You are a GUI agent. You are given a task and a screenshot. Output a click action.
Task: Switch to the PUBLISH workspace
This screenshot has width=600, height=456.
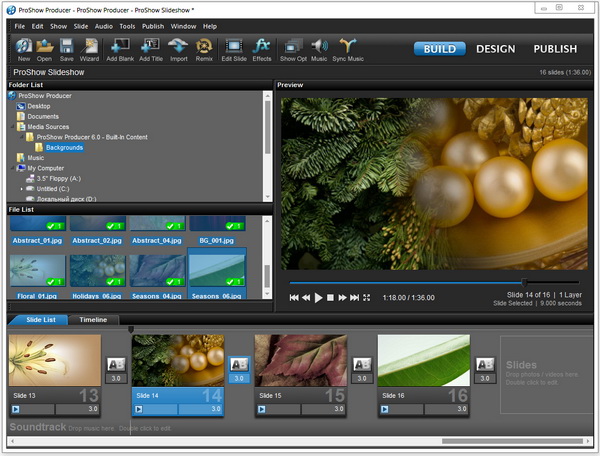(x=555, y=49)
